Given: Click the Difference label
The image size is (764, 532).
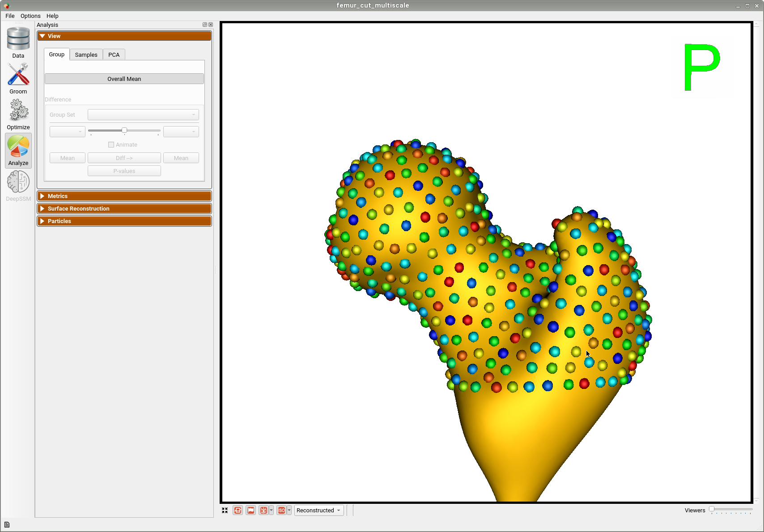Looking at the screenshot, I should [x=58, y=99].
